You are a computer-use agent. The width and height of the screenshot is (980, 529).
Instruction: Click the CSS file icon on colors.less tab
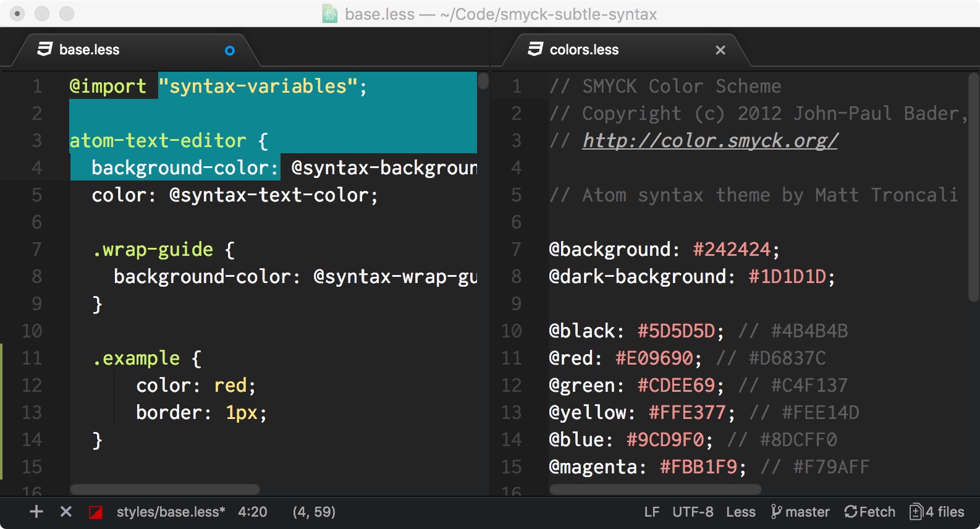click(536, 49)
